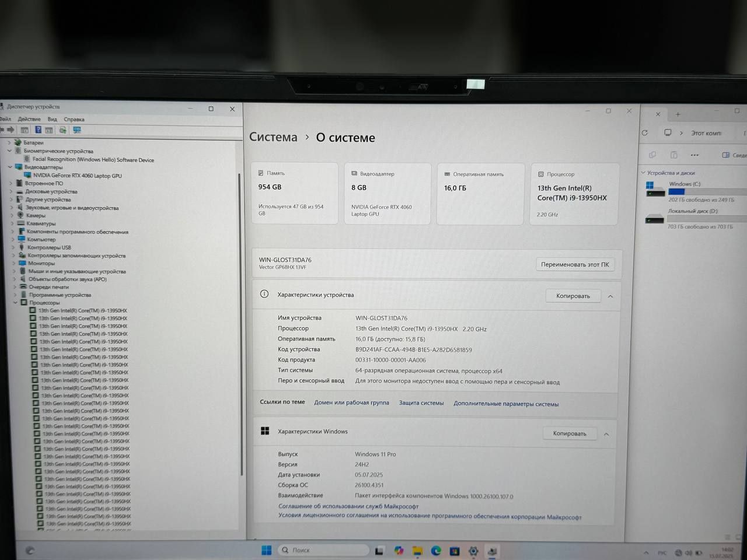Click Копировать next to Характеристики устройства
The height and width of the screenshot is (560, 747).
click(573, 296)
